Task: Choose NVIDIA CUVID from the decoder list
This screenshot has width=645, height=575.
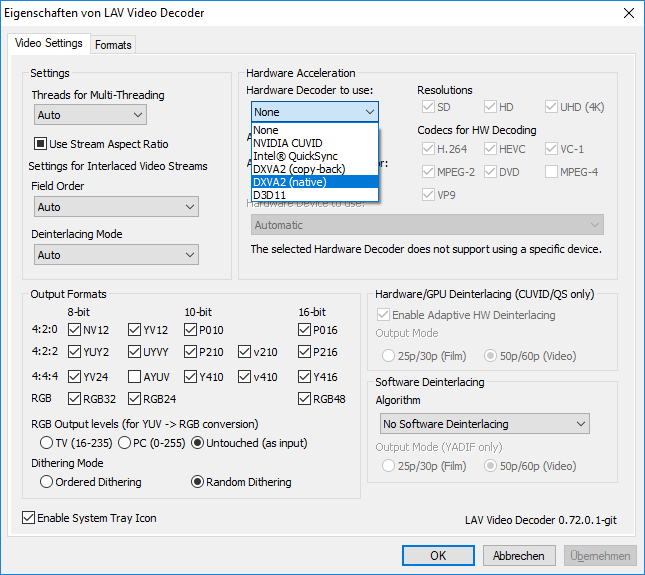Action: point(288,143)
